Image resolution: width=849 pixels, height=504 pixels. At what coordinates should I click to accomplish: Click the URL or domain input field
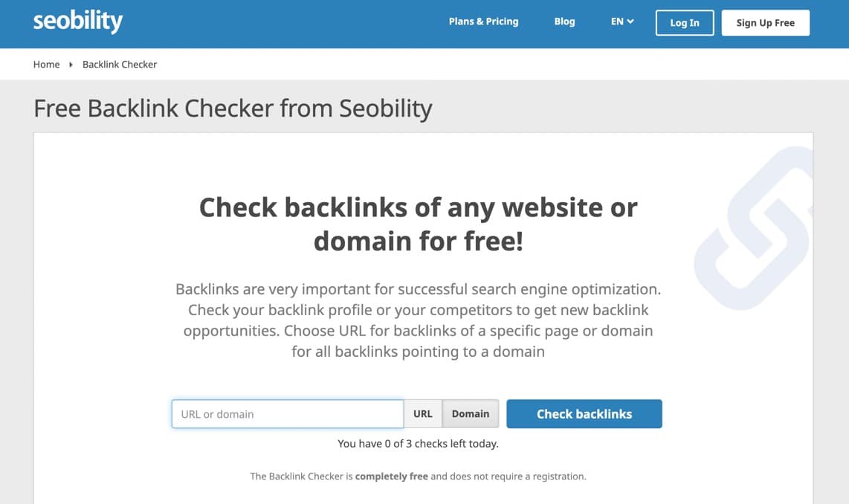[286, 413]
